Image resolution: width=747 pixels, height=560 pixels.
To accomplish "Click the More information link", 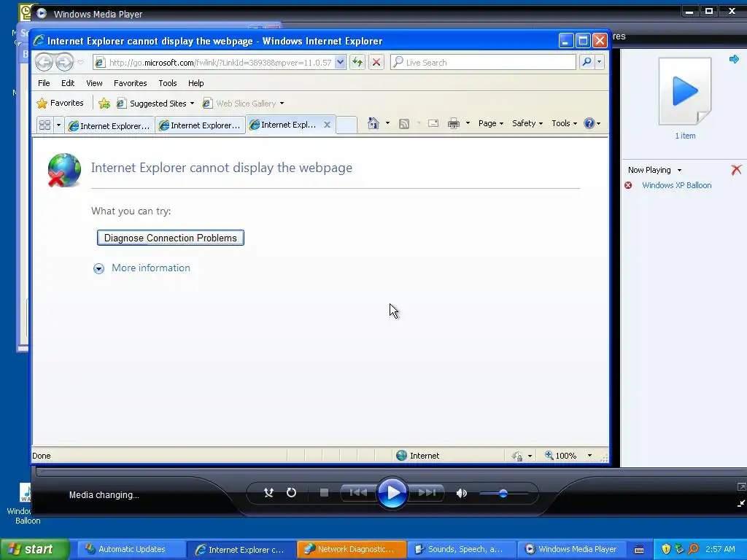I will [150, 268].
